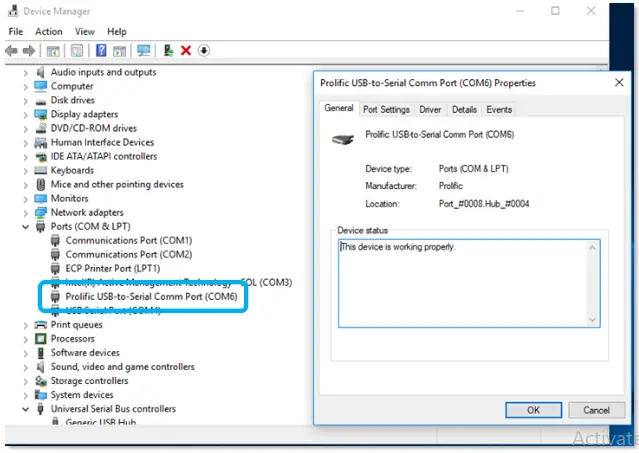The width and height of the screenshot is (639, 453).
Task: Click the Communications Port (COM1) plug icon
Action: pyautogui.click(x=55, y=241)
